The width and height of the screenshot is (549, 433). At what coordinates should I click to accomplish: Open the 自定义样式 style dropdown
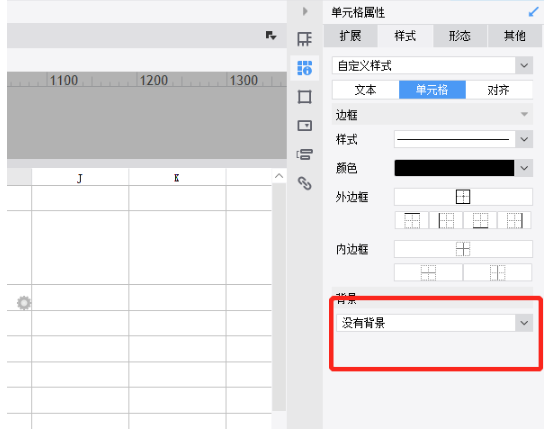pos(432,65)
